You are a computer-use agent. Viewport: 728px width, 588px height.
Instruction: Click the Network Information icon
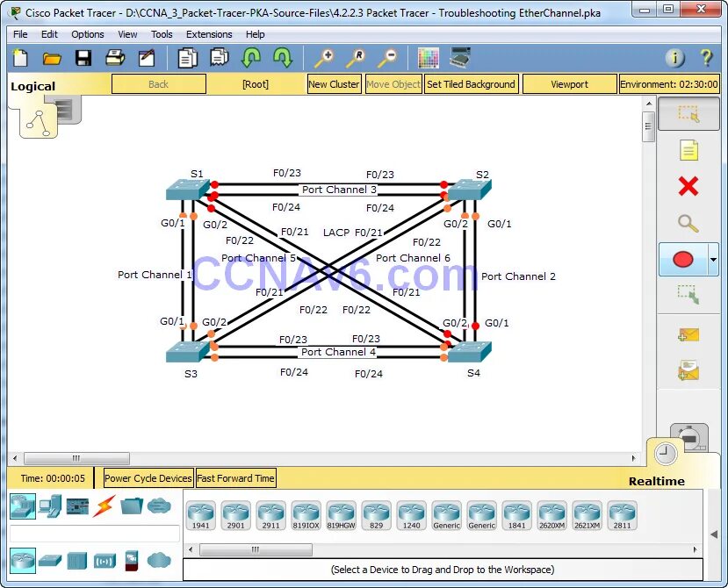[x=674, y=59]
